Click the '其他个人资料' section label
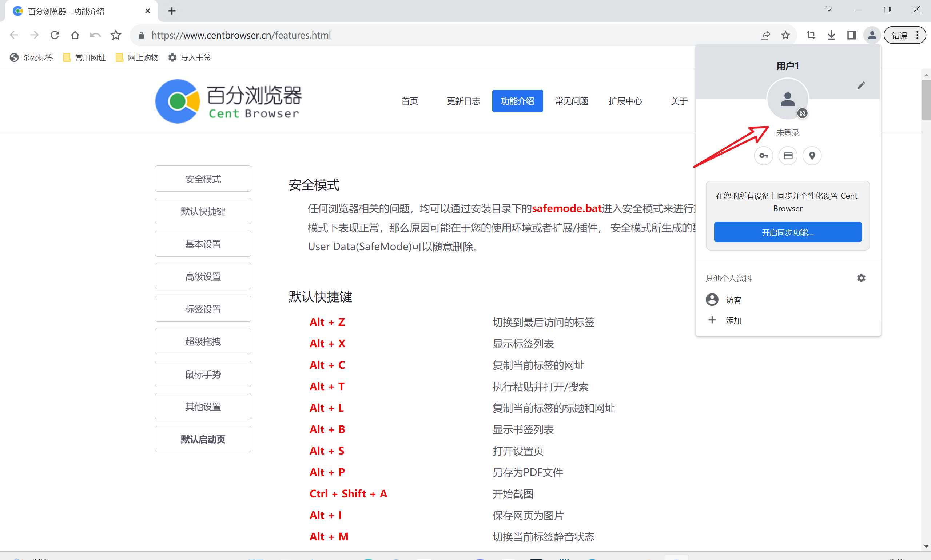 click(x=729, y=279)
